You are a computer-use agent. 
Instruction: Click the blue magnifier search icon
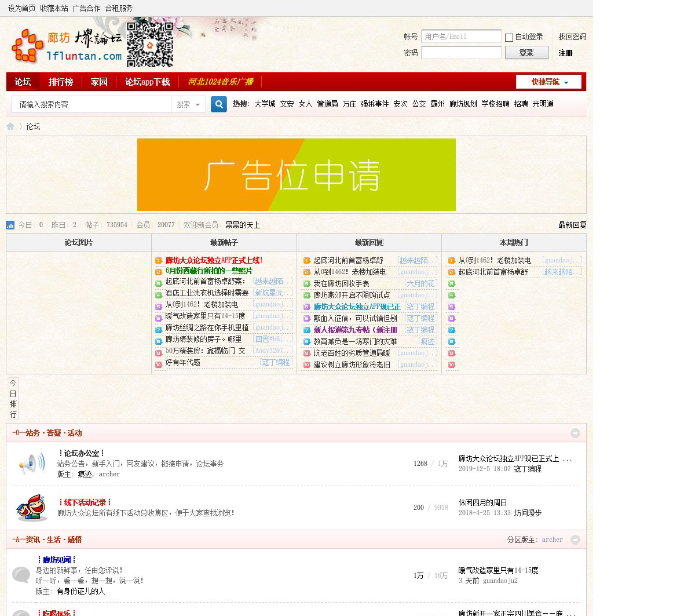(x=218, y=104)
